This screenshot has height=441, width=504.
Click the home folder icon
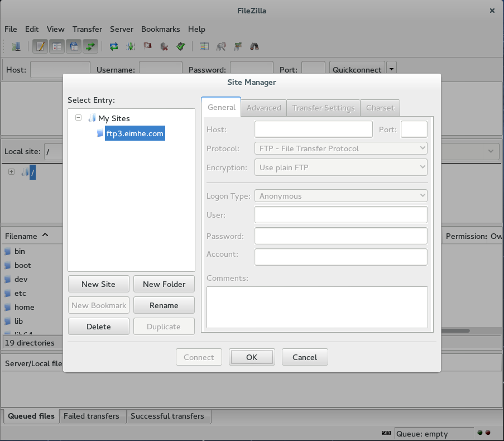8,307
